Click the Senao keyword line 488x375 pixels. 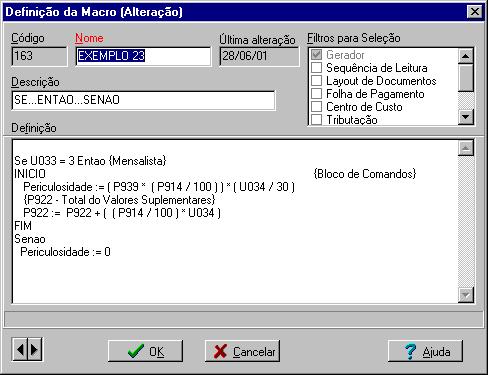click(30, 239)
